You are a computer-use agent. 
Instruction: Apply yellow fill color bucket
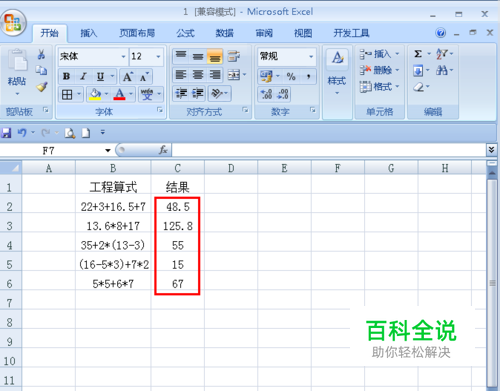click(x=95, y=95)
